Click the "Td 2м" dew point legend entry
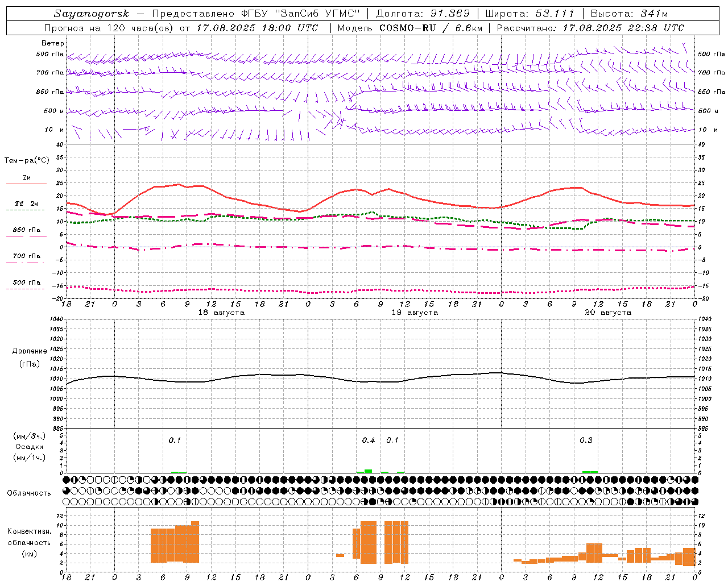Viewport: 728px width, 582px height. (27, 203)
